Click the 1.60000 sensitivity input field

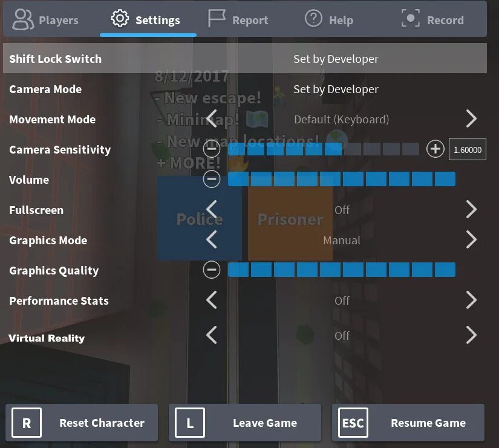click(467, 149)
